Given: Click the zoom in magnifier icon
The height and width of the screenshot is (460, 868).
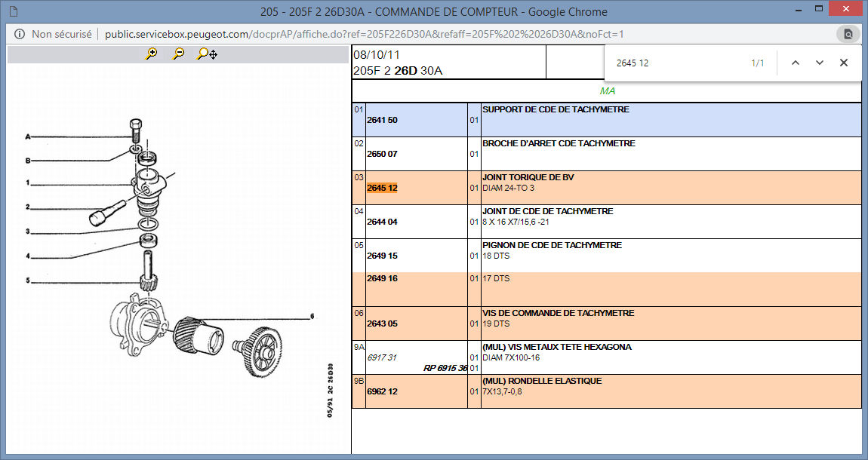Looking at the screenshot, I should [152, 54].
